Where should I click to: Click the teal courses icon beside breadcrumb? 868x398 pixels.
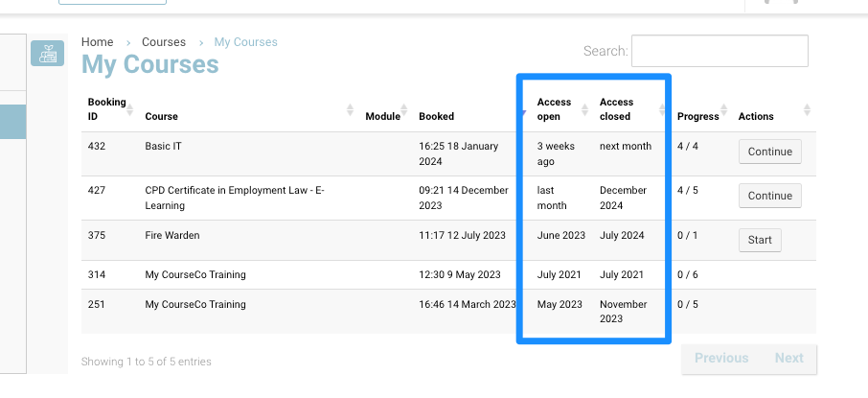pos(47,54)
